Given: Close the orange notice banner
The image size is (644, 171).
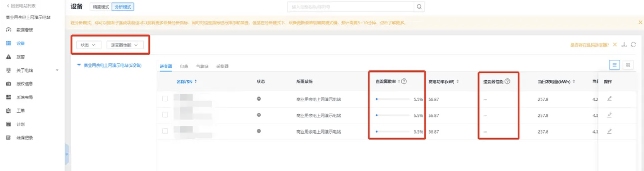Looking at the screenshot, I should [x=640, y=22].
